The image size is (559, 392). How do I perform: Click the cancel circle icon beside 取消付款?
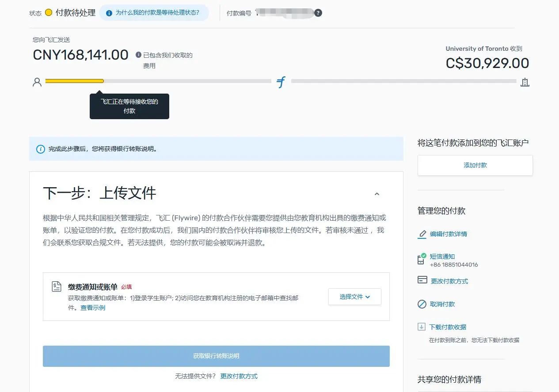click(422, 304)
